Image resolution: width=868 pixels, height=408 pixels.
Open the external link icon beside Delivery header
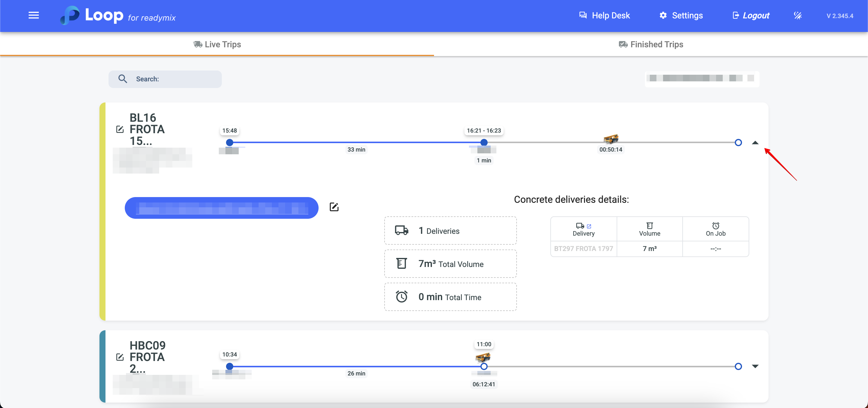coord(589,226)
